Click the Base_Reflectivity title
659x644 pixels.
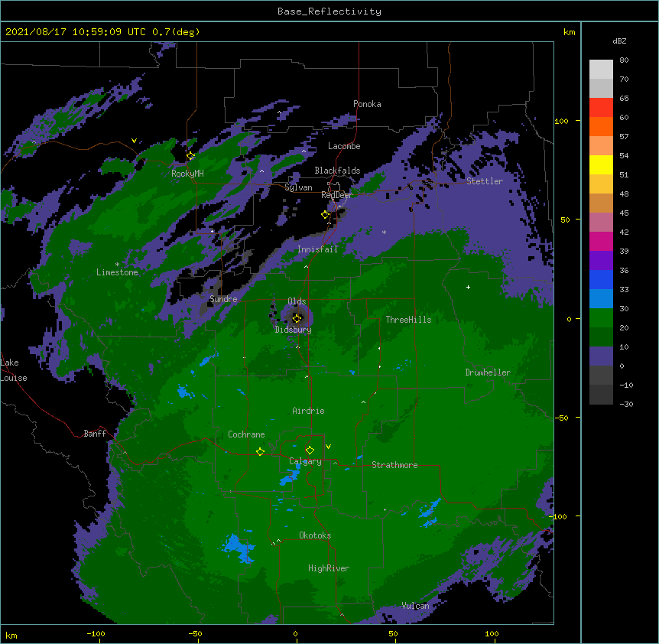pos(329,11)
